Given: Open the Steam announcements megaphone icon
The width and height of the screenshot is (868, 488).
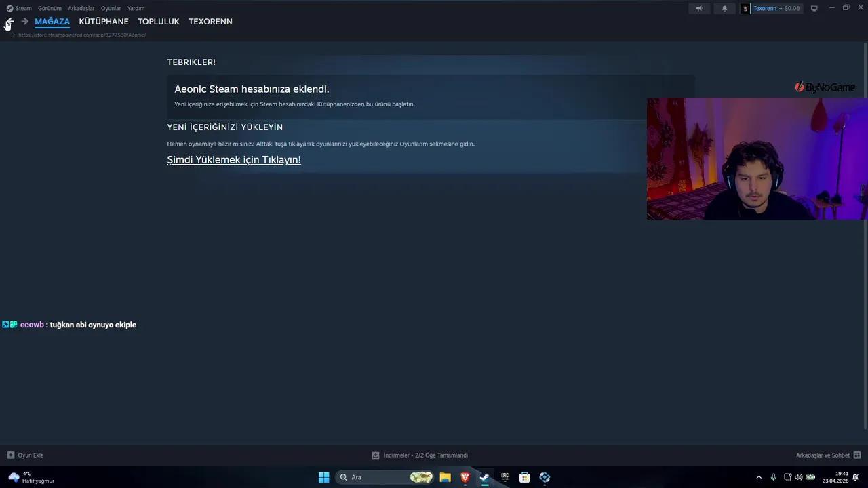Looking at the screenshot, I should pos(699,8).
